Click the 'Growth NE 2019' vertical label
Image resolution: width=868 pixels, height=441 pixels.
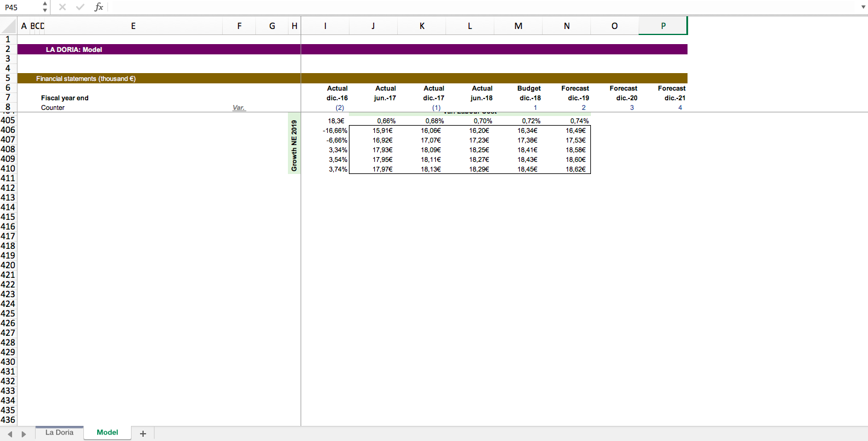click(295, 145)
